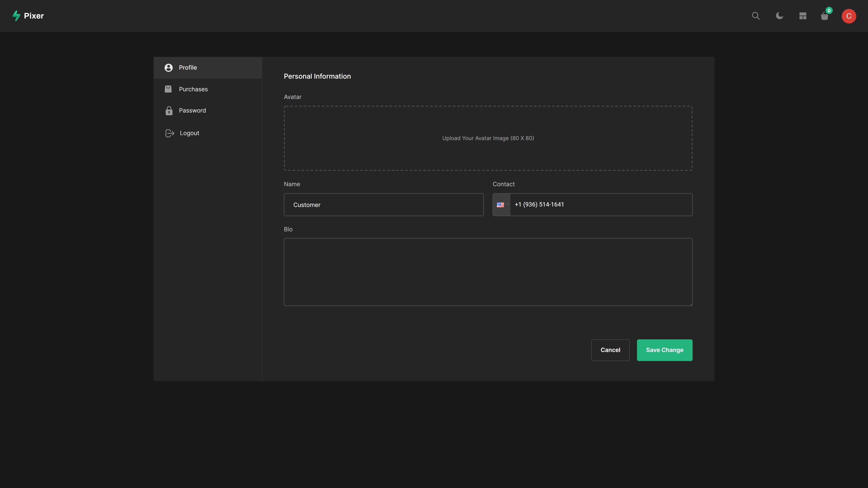Expand the US flag selector beside phone number
This screenshot has width=868, height=488.
[502, 205]
